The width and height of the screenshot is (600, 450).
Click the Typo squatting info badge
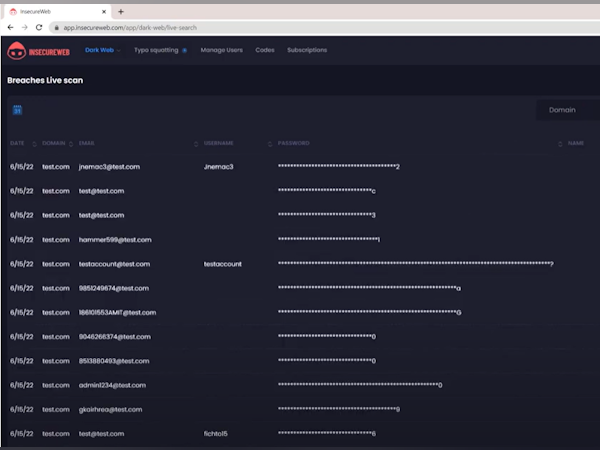[x=184, y=51]
